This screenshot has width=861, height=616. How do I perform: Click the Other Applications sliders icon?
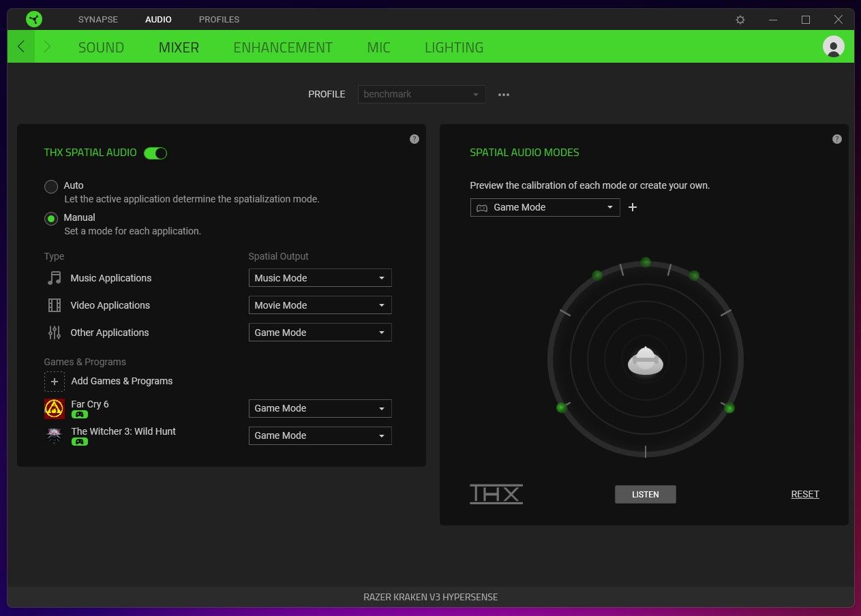55,333
